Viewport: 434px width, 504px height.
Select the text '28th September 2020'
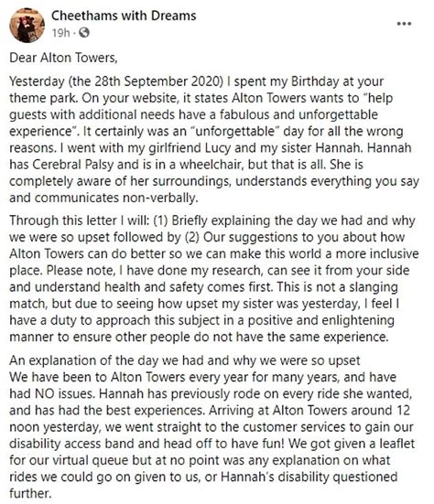coord(157,81)
